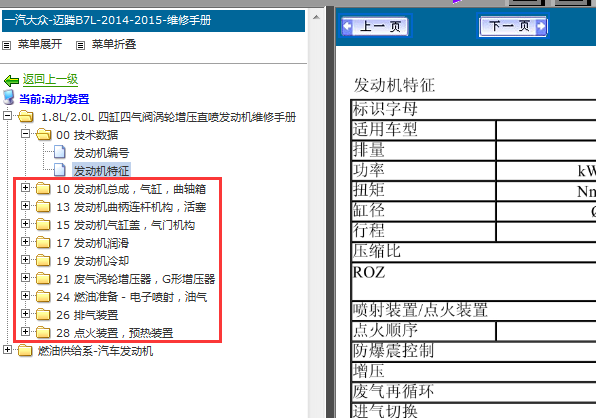Select 17 发动机润滑 item
The image size is (596, 418).
(x=92, y=243)
